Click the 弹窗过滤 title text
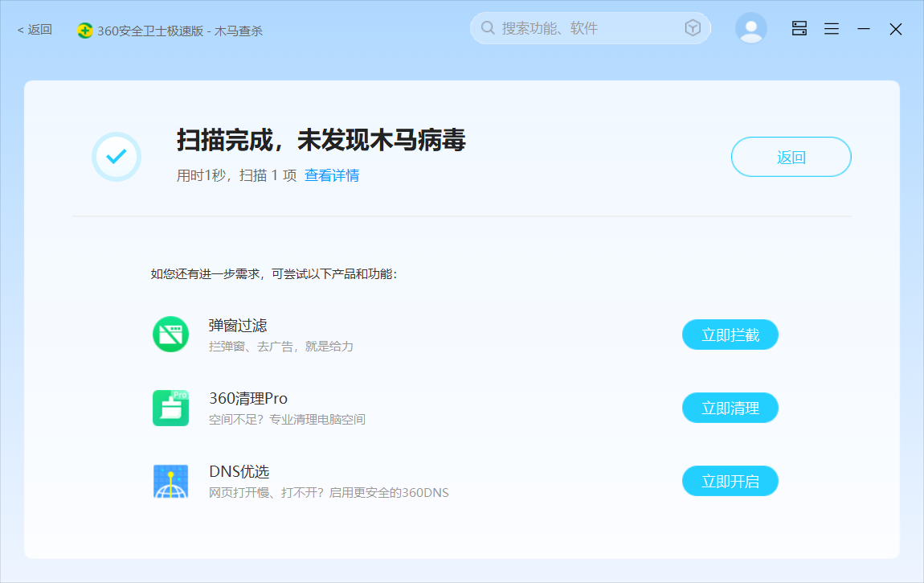924x583 pixels. click(x=238, y=326)
